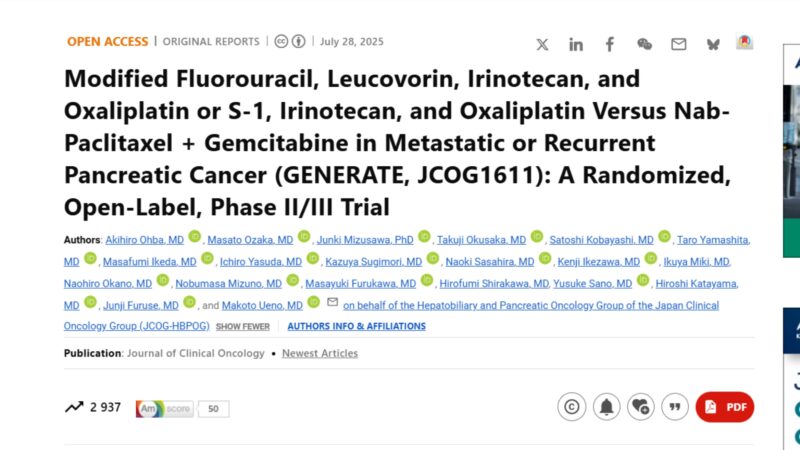Image resolution: width=800 pixels, height=450 pixels.
Task: Click the date July 28, 2025
Action: click(352, 41)
